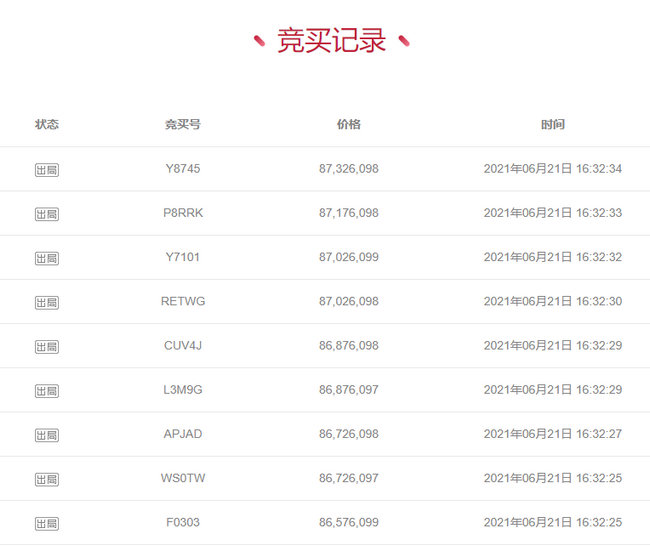Image resolution: width=650 pixels, height=546 pixels.
Task: Click the 出局 badge for bidder CUV4J
Action: [47, 347]
